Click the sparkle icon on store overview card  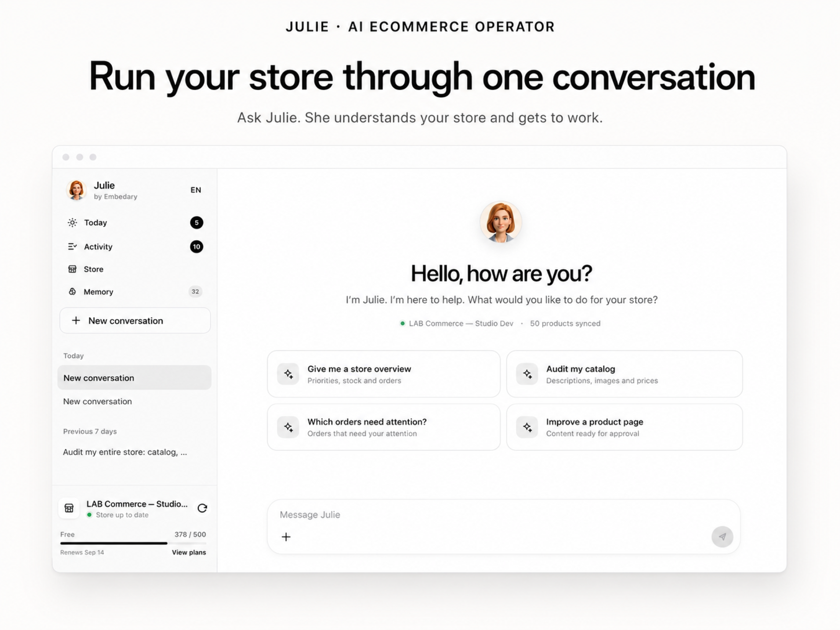(288, 374)
